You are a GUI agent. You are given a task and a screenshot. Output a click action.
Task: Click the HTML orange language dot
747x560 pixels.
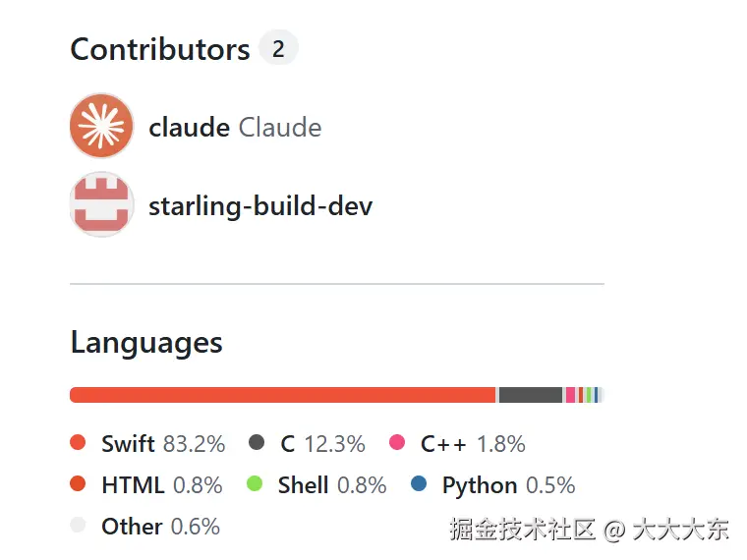click(78, 483)
